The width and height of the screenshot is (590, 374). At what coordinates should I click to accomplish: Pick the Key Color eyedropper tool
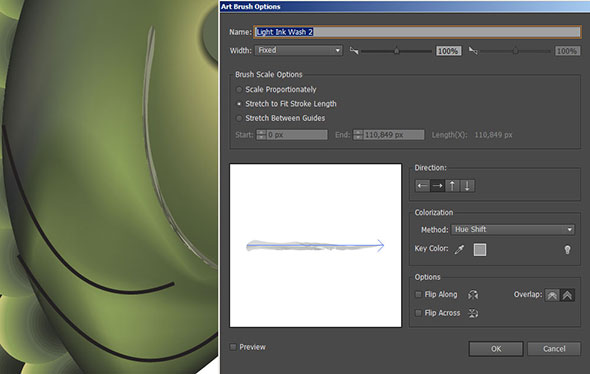(459, 249)
